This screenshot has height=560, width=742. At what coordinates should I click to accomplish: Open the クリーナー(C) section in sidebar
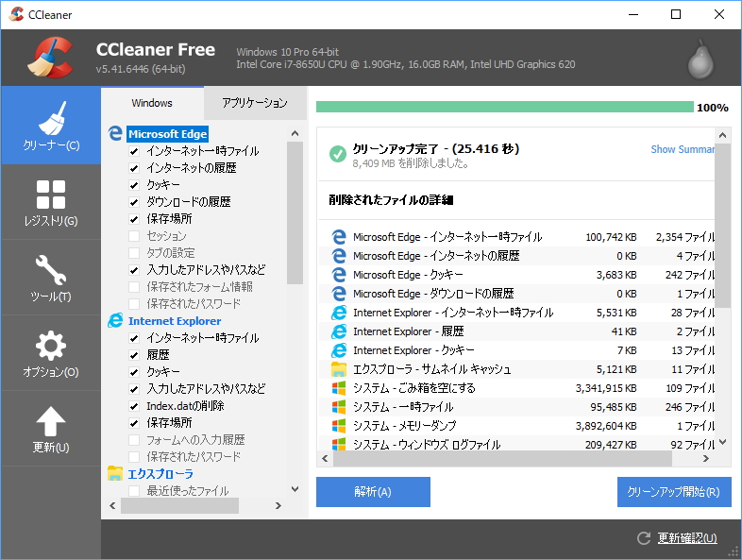click(51, 126)
